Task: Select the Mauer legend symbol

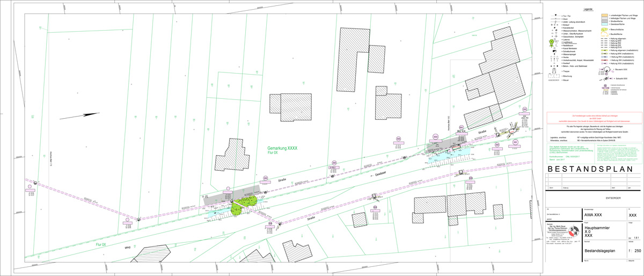Action: tap(554, 81)
